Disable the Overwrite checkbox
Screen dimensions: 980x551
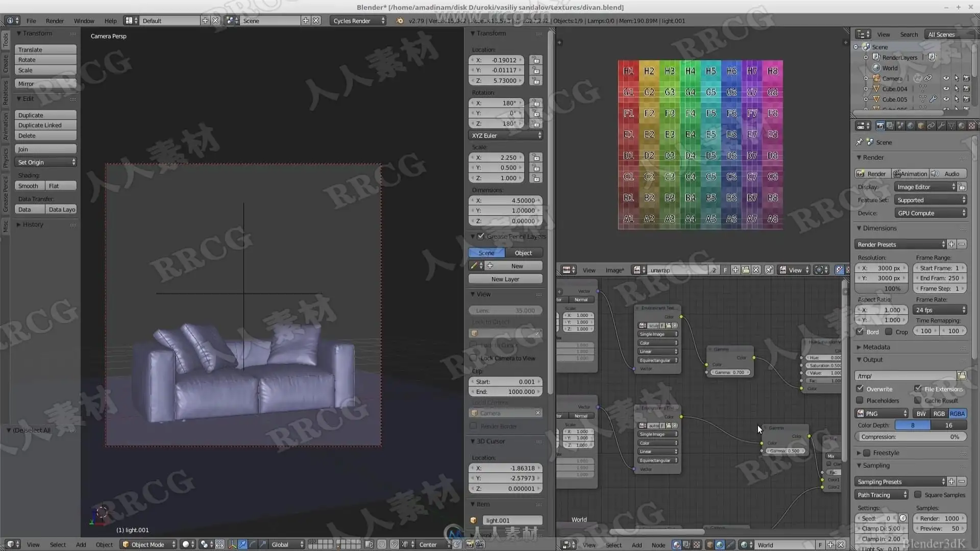[860, 389]
